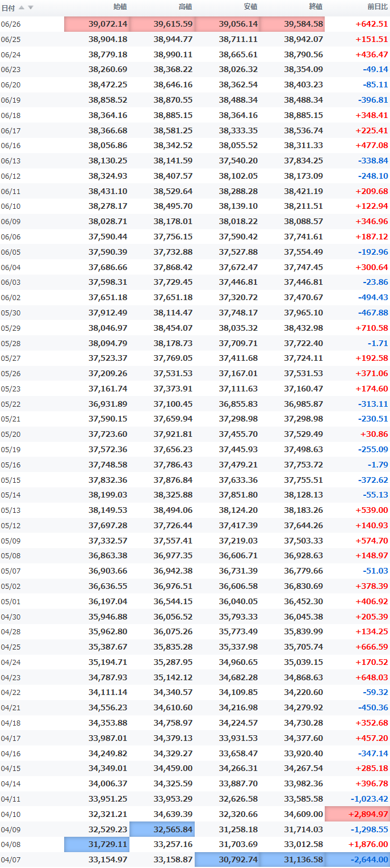The width and height of the screenshot is (390, 868).
Task: Sort dates descending with the down arrow
Action: [x=31, y=7]
